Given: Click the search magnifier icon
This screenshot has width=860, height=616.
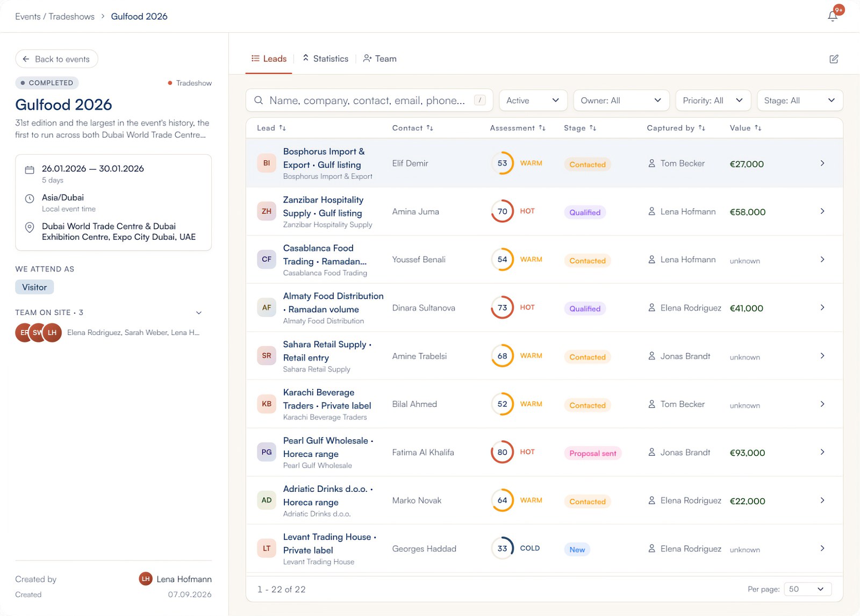Looking at the screenshot, I should tap(259, 101).
